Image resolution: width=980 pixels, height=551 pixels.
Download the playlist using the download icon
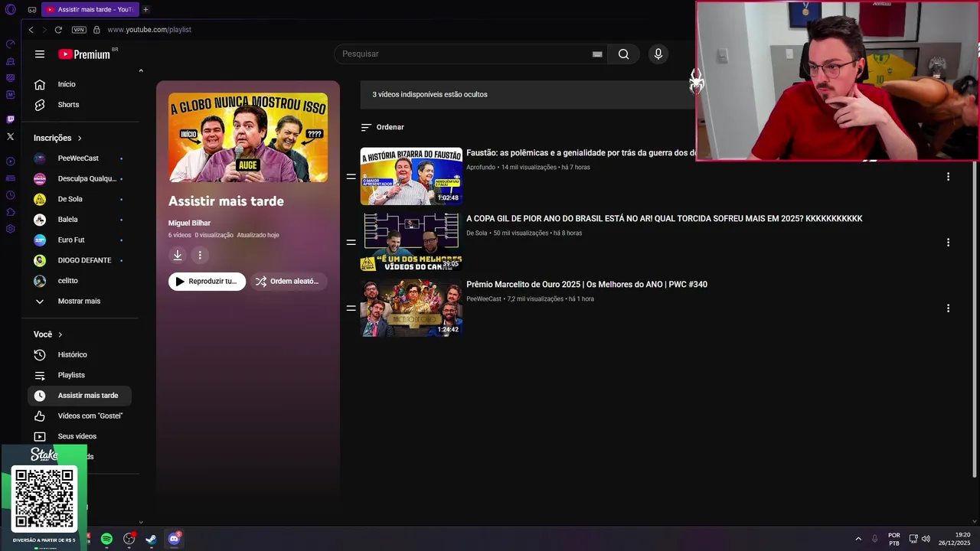(178, 256)
